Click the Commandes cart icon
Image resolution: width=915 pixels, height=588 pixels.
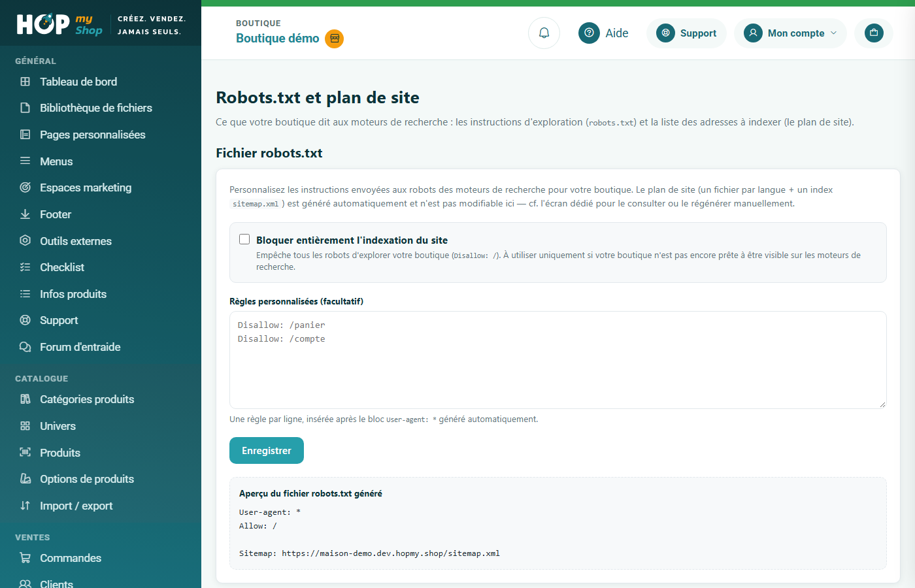coord(25,558)
